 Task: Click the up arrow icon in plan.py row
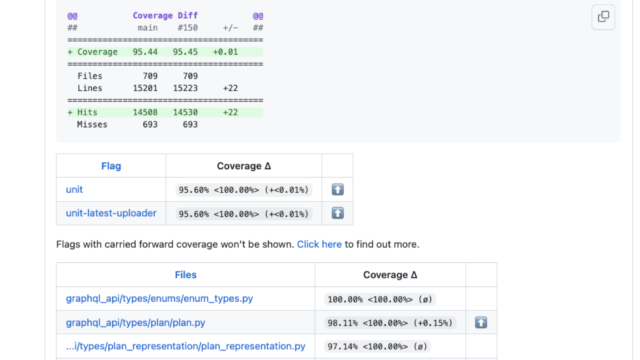pos(481,322)
